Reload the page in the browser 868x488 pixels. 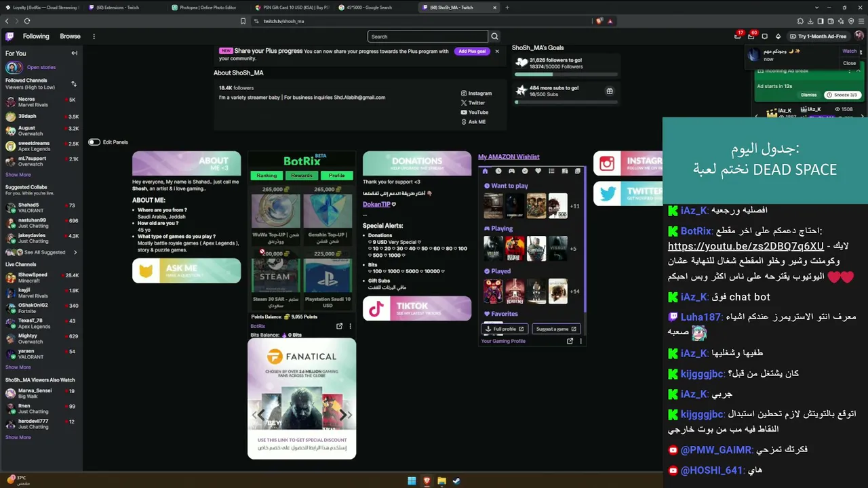27,21
